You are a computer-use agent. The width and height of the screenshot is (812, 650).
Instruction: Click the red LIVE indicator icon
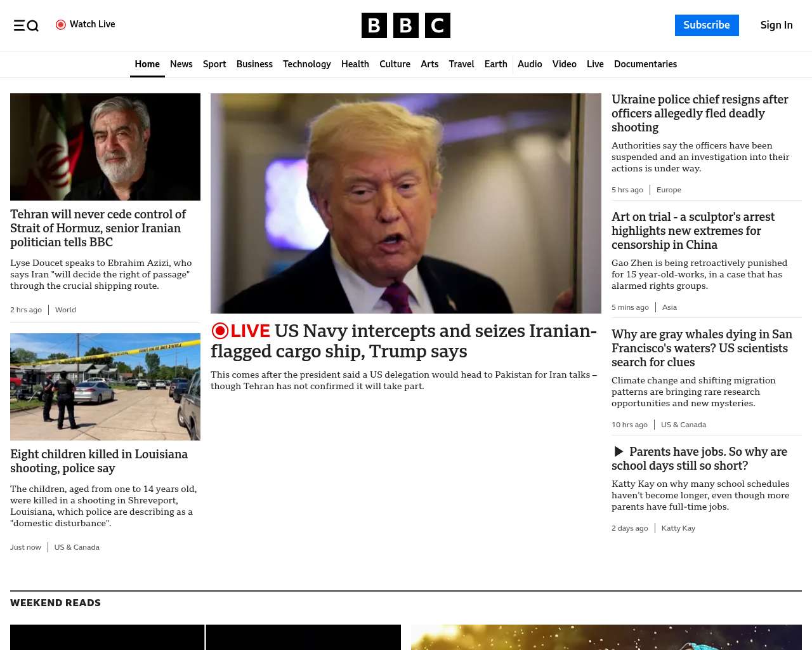click(220, 331)
